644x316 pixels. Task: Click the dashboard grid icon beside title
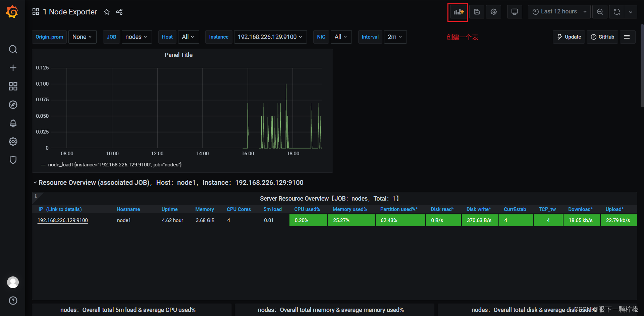click(36, 12)
